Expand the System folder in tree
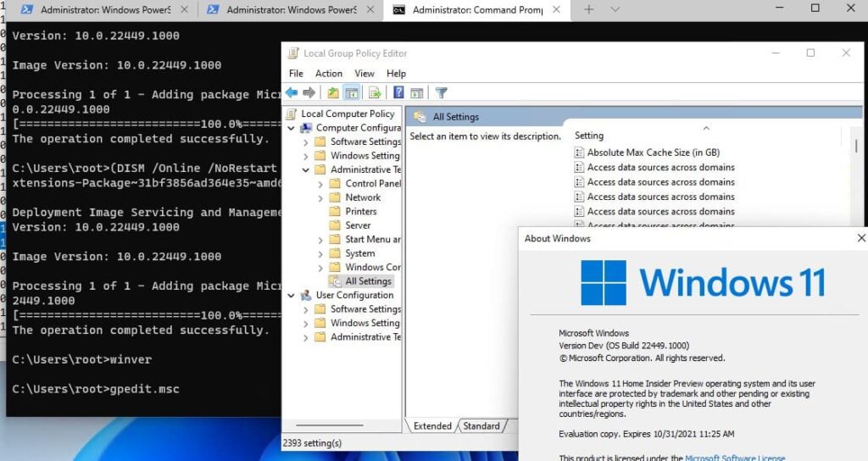 click(320, 253)
